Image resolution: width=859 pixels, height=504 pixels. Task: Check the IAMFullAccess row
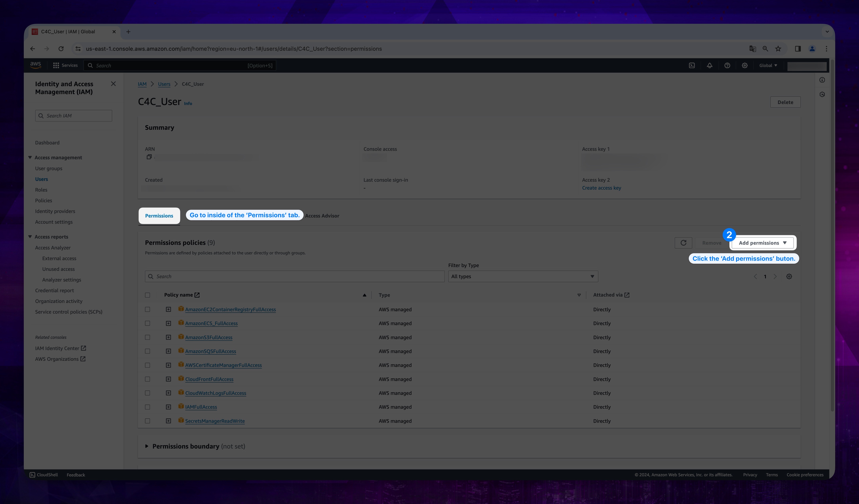(x=147, y=407)
